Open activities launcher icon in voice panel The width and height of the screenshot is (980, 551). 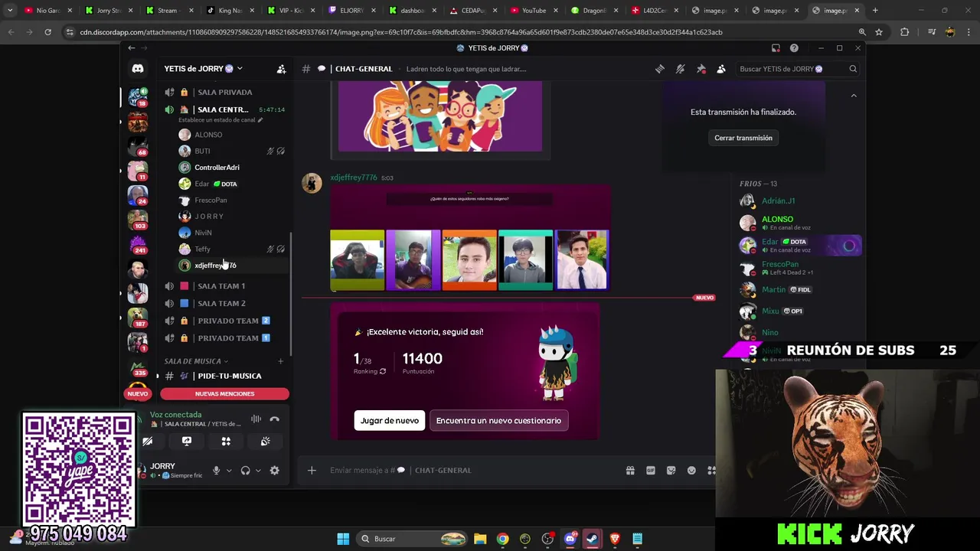[x=226, y=442]
